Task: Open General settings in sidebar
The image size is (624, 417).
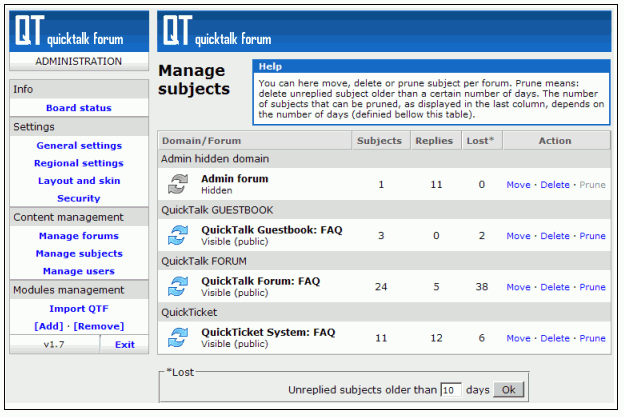Action: (79, 146)
